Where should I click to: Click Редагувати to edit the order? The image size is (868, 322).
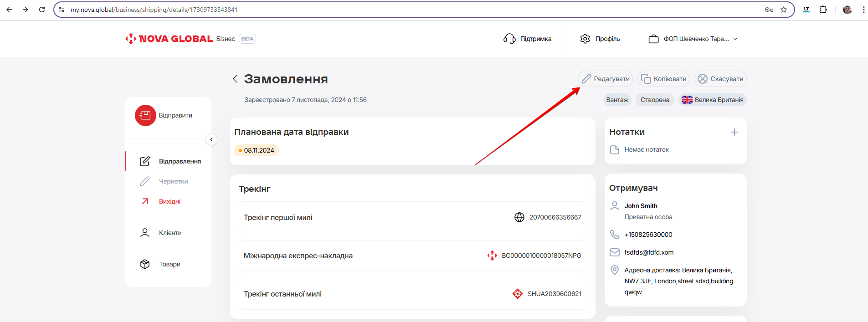pyautogui.click(x=606, y=79)
